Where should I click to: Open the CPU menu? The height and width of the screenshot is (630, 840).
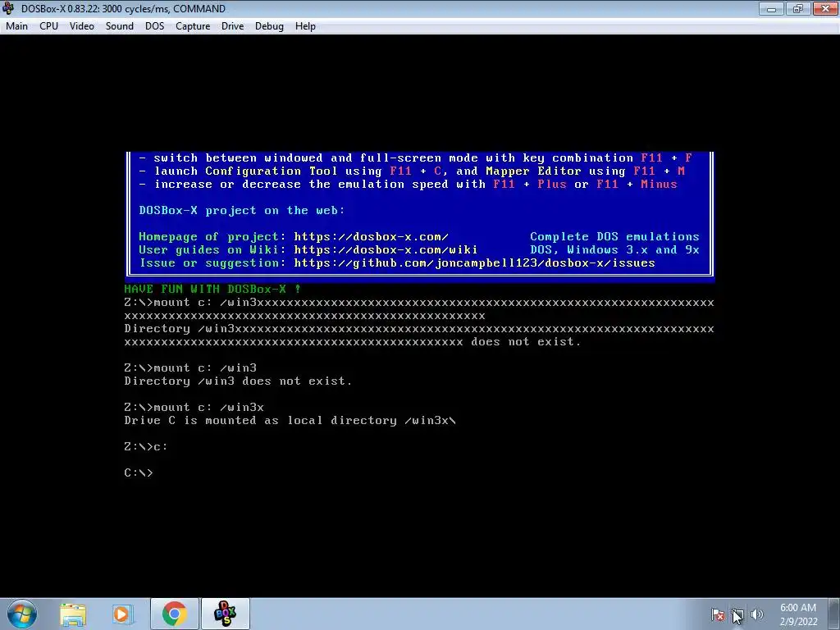tap(48, 26)
